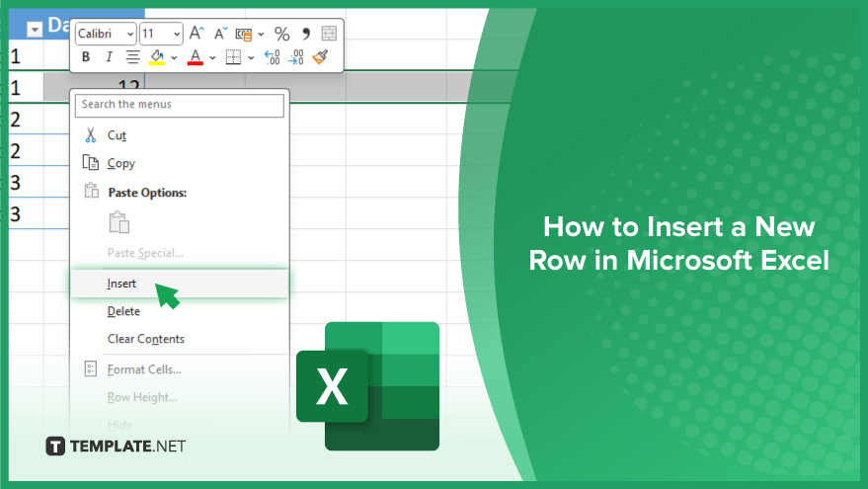Viewport: 868px width, 489px height.
Task: Click the Search the menus field
Action: click(180, 105)
